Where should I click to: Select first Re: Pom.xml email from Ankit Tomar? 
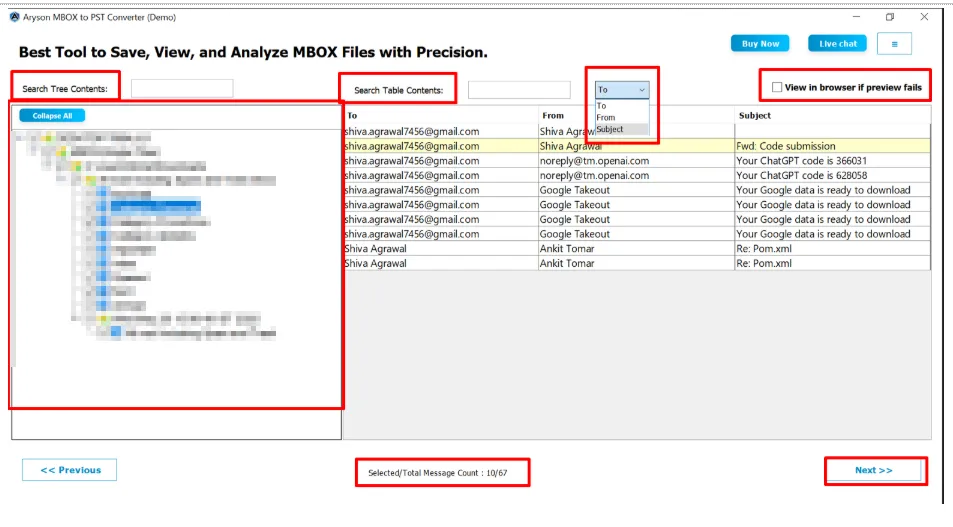[x=636, y=248]
